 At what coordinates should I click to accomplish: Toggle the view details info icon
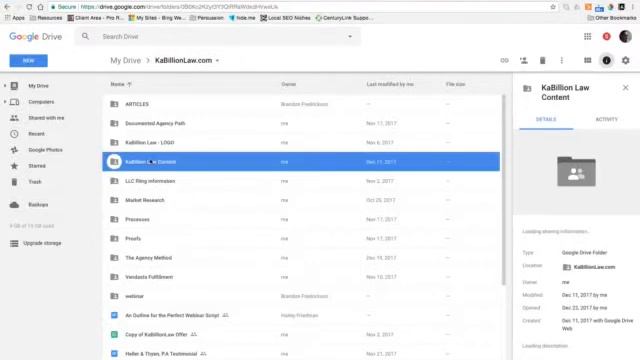click(x=607, y=60)
